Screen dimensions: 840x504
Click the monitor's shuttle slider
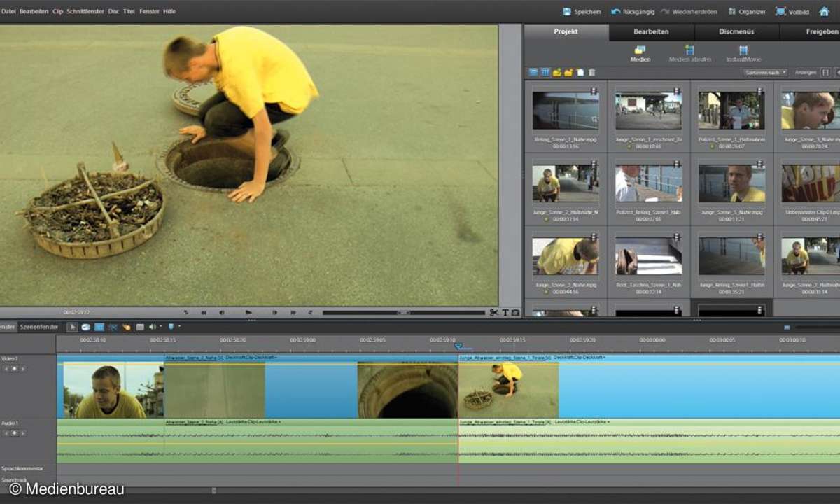click(x=404, y=312)
